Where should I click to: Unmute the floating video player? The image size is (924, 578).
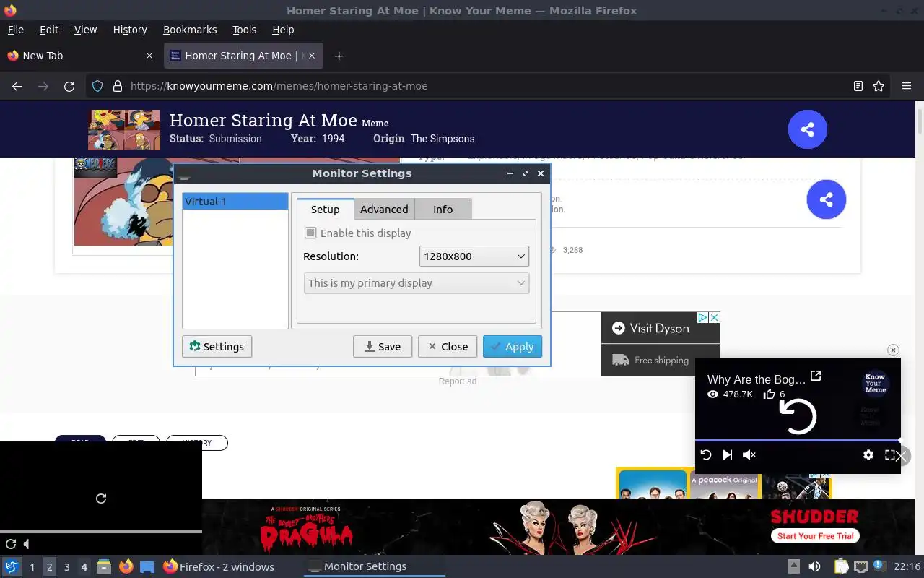[x=749, y=454]
